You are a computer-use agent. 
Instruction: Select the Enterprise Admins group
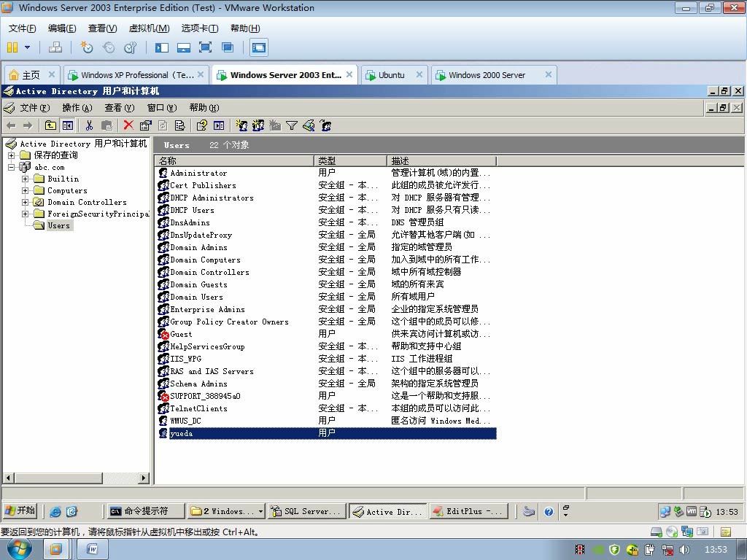click(207, 309)
